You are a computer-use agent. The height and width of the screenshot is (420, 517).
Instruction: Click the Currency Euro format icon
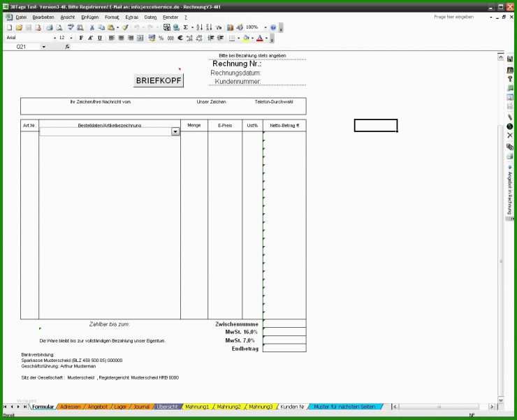pyautogui.click(x=180, y=38)
